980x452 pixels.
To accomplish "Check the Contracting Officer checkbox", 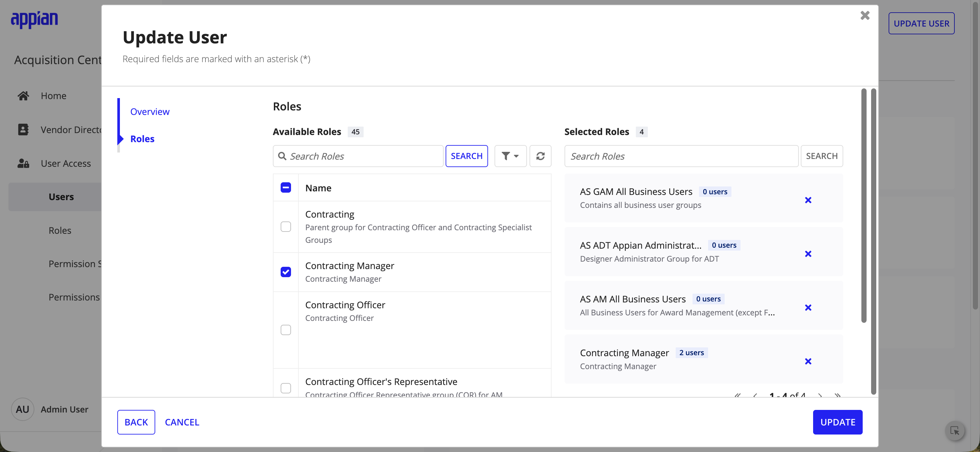I will click(x=286, y=330).
